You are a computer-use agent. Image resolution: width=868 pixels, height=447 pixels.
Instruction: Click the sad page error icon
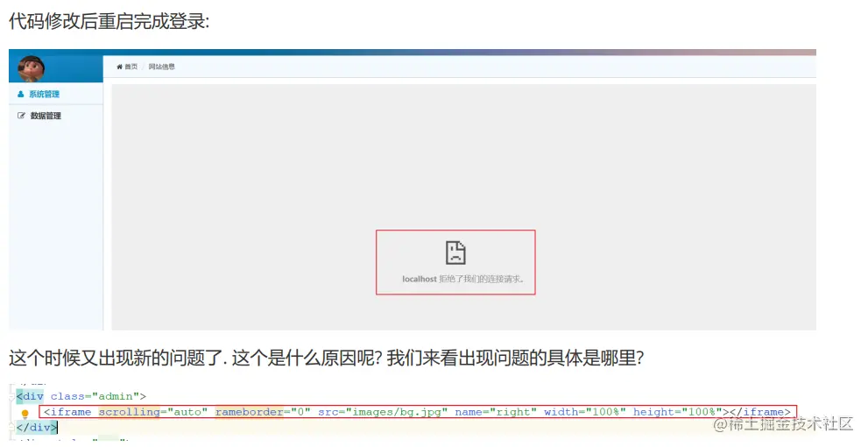tap(455, 252)
